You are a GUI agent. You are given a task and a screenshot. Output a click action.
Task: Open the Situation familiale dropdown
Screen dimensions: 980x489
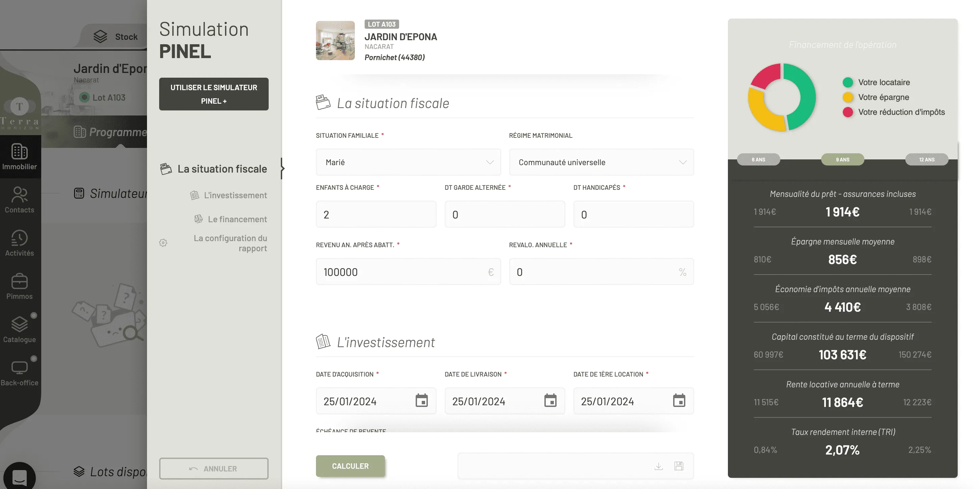[x=408, y=162]
